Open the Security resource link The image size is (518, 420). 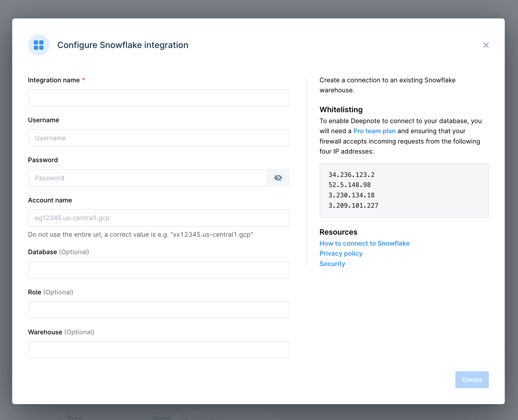(332, 264)
